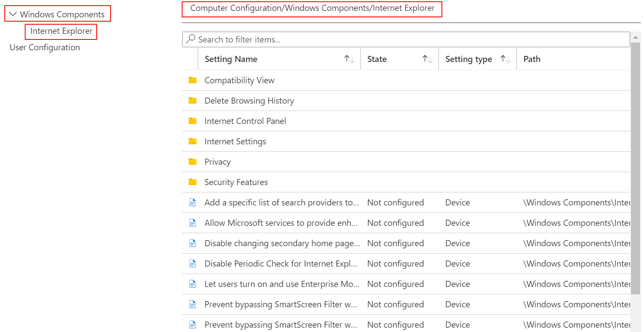Open the Internet Settings folder icon
This screenshot has width=644, height=332.
coord(193,141)
